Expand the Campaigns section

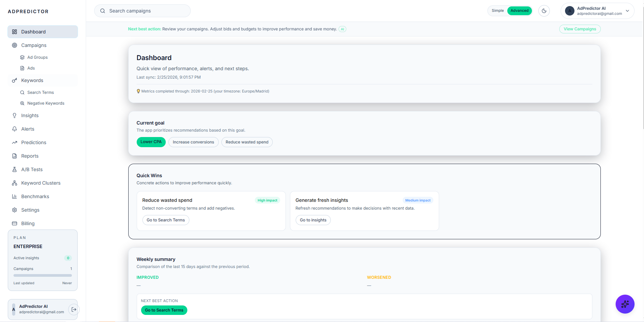coord(34,45)
